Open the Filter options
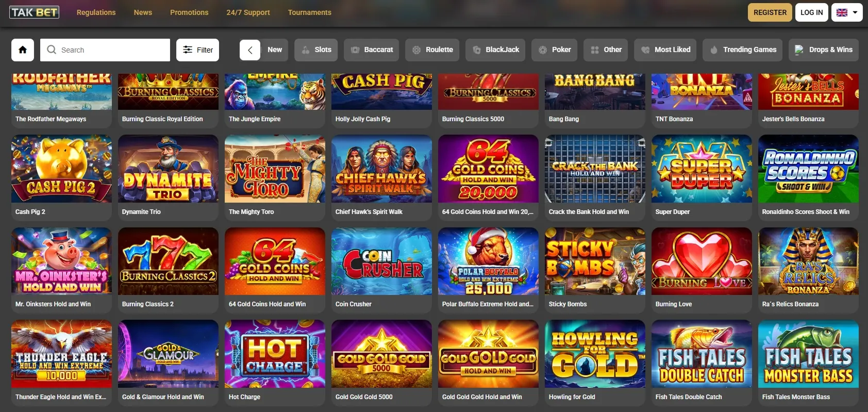This screenshot has height=412, width=868. [197, 50]
